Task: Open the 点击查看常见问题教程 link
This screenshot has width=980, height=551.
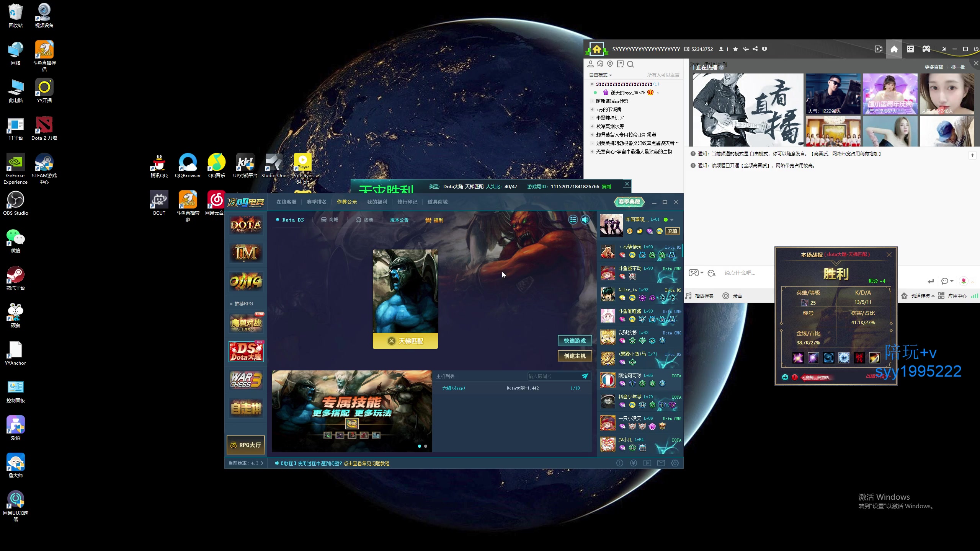Action: (x=366, y=463)
